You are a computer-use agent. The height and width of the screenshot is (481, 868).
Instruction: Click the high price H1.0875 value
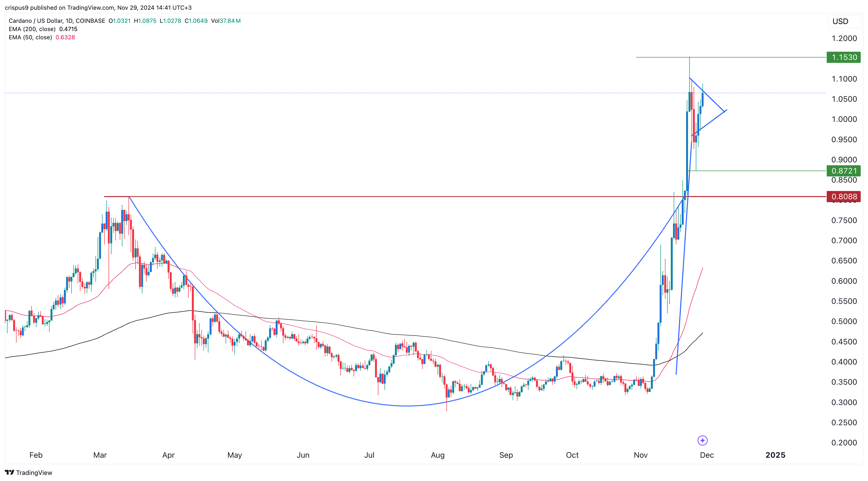point(145,21)
